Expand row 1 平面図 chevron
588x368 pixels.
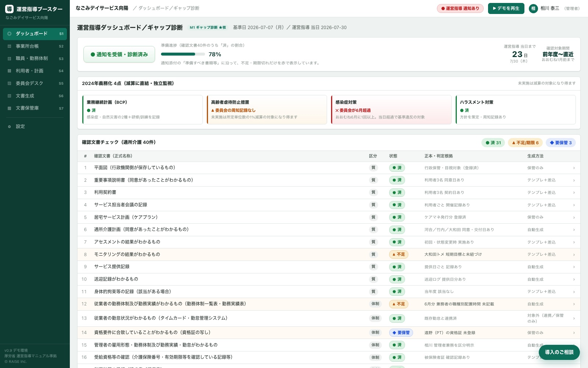(574, 168)
